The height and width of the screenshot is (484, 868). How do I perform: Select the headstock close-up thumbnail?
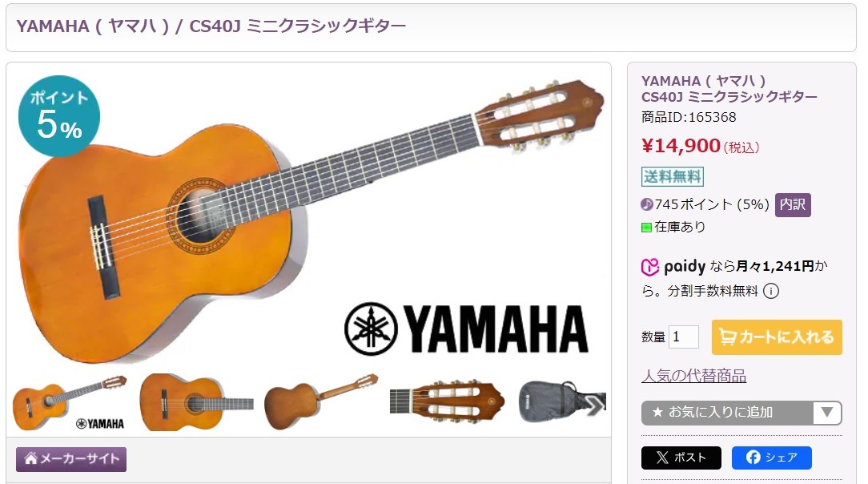point(448,402)
